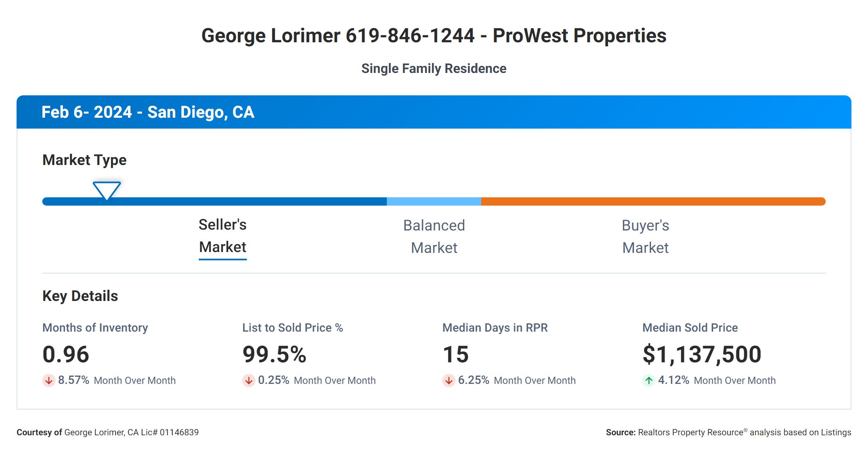
Task: Click the Feb 6- 2024 San Diego header
Action: click(x=148, y=112)
